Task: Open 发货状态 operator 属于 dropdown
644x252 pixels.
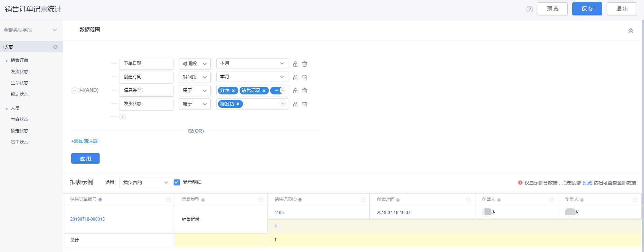Action: click(195, 104)
